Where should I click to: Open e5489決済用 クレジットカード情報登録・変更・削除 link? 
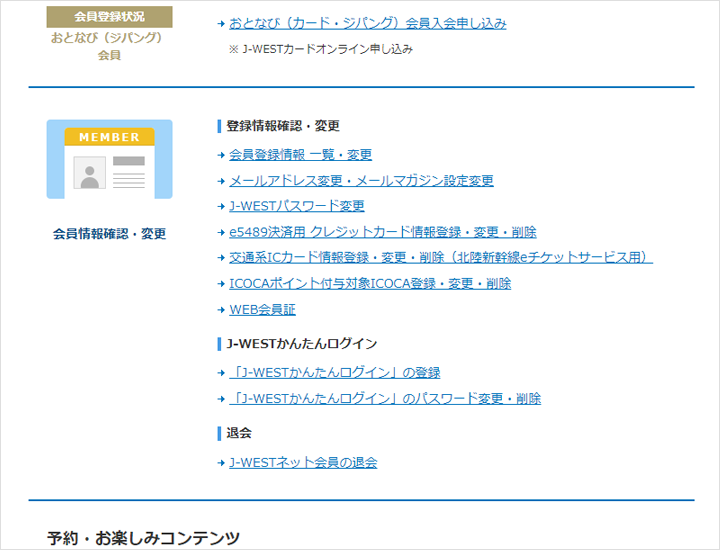382,232
